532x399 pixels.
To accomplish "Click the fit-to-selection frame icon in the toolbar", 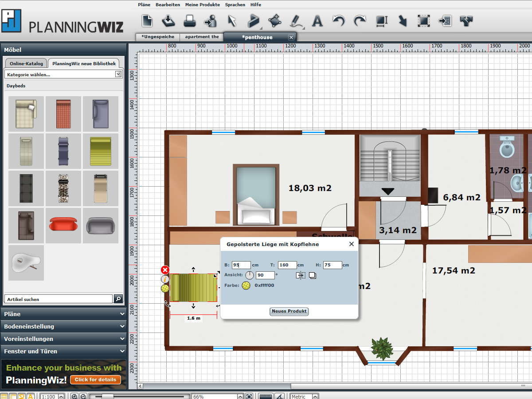I will click(424, 20).
